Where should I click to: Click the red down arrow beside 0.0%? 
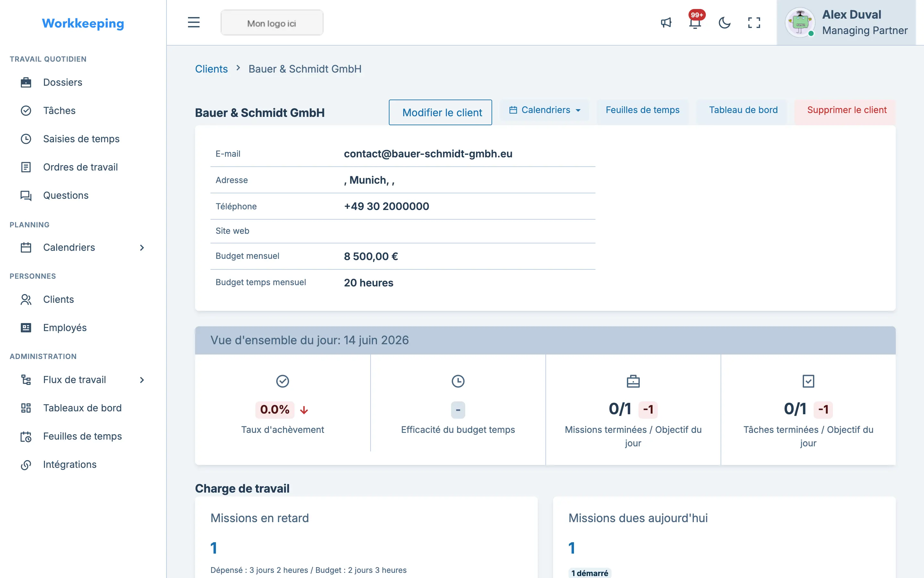(304, 410)
